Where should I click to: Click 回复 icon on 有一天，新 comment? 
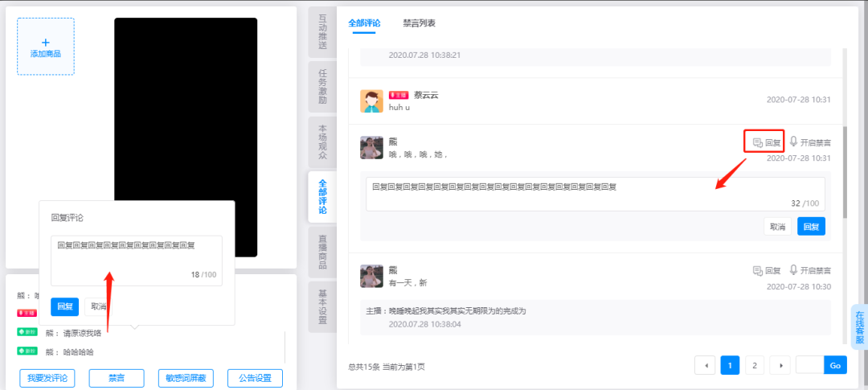[767, 270]
